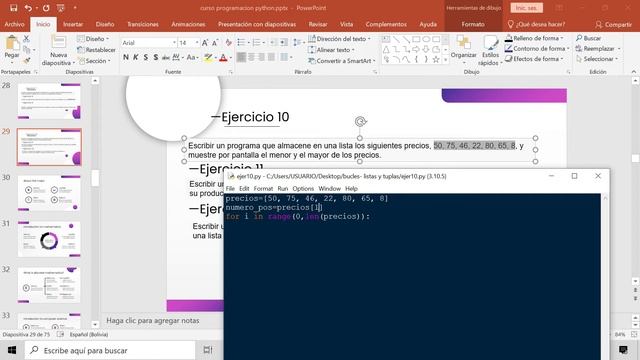Click the yellow text highlight color button

click(209, 58)
